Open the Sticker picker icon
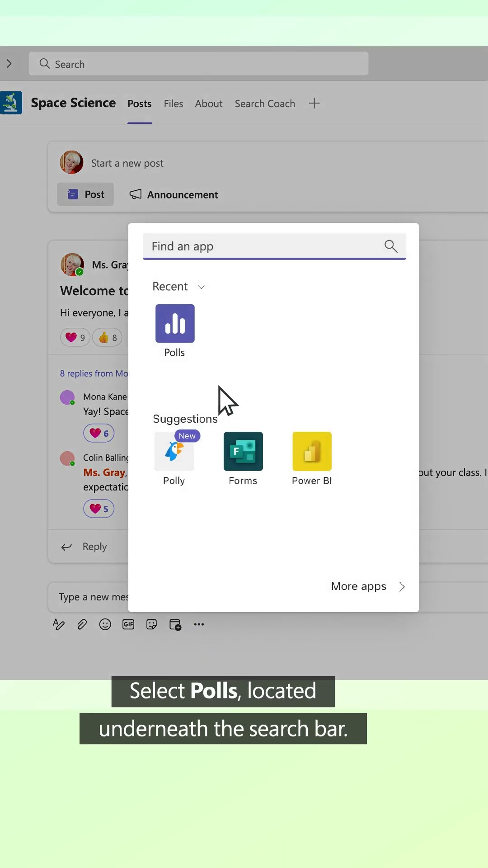This screenshot has width=488, height=868. (x=152, y=624)
